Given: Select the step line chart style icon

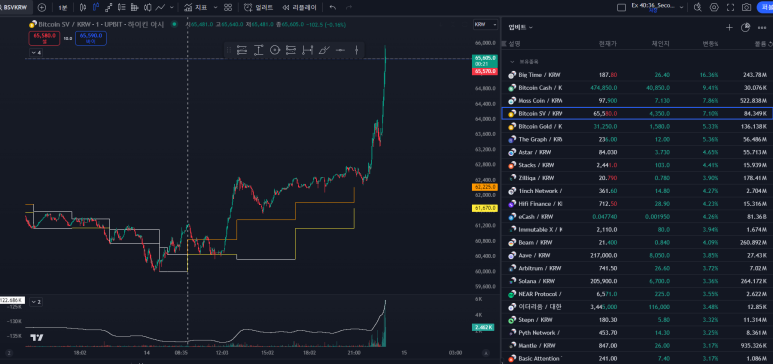Looking at the screenshot, I should [x=108, y=7].
